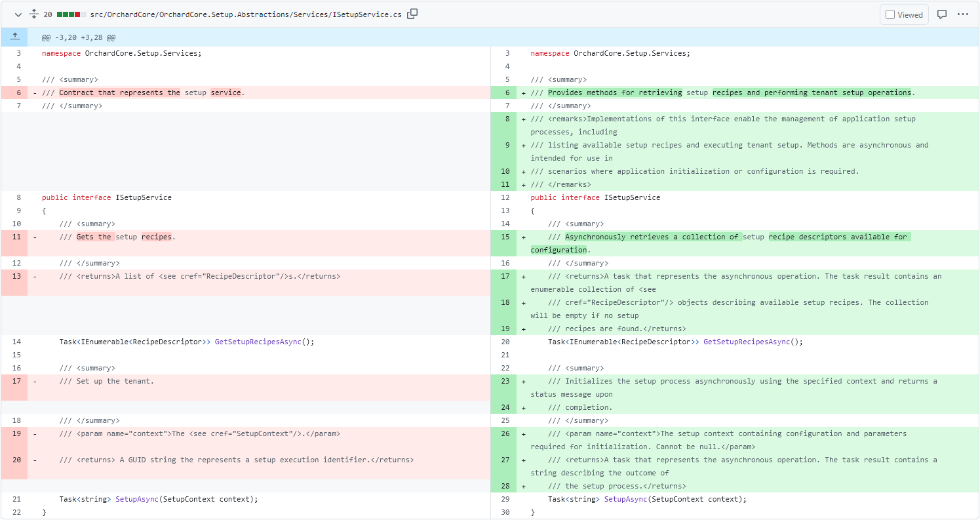Click added line 'Provides methods for retrieving'
The width and height of the screenshot is (980, 520).
(748, 92)
